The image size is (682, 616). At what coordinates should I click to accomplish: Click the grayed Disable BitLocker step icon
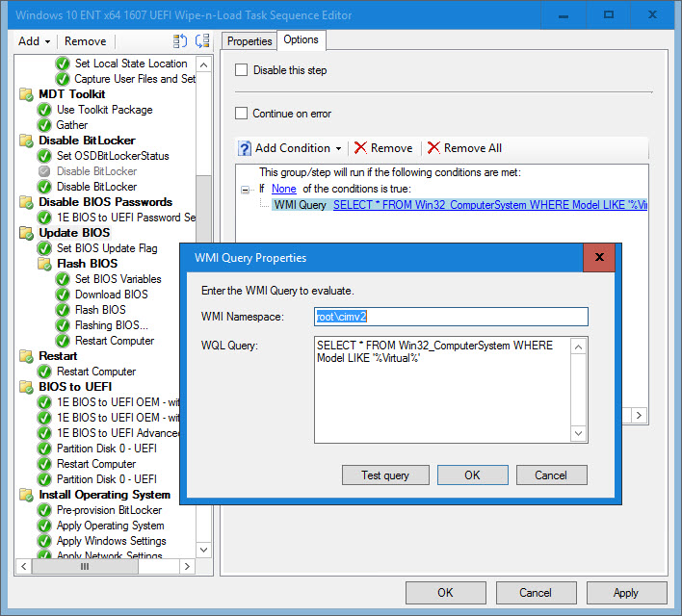tap(44, 171)
